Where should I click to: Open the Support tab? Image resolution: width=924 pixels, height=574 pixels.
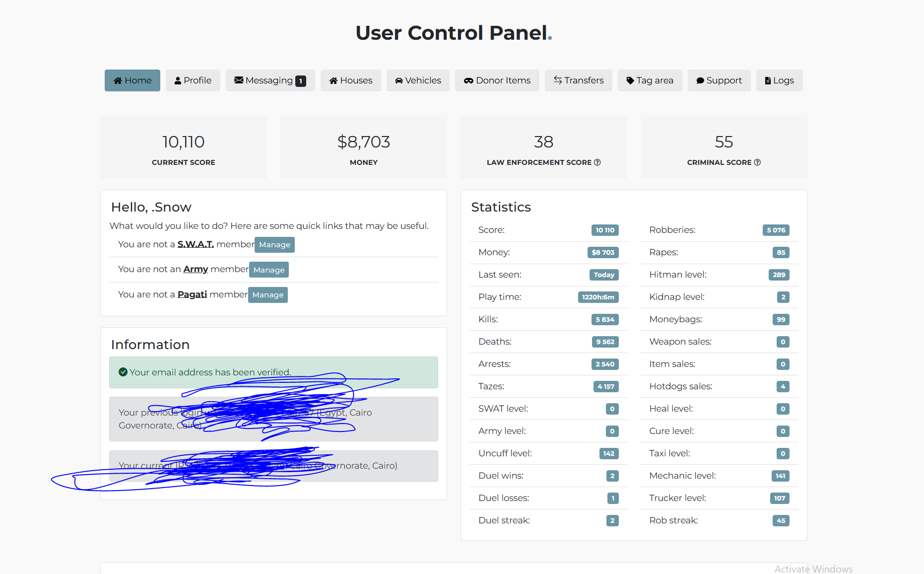(719, 80)
